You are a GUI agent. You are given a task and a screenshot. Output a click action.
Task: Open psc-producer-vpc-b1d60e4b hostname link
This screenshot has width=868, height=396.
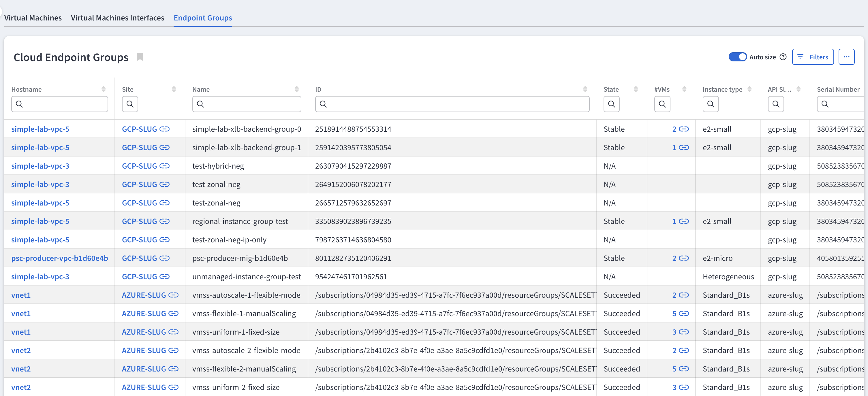point(60,258)
